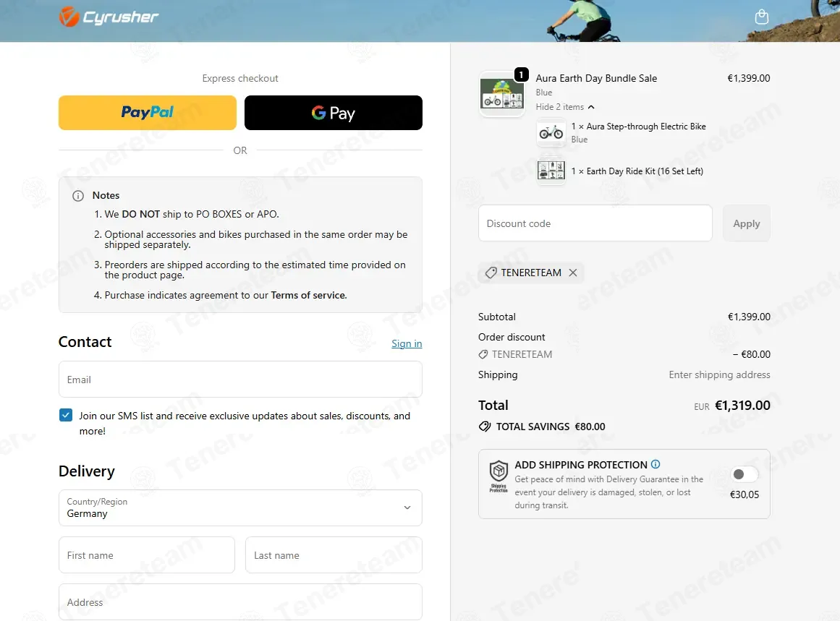Pay with PayPal express checkout
This screenshot has height=621, width=840.
148,113
